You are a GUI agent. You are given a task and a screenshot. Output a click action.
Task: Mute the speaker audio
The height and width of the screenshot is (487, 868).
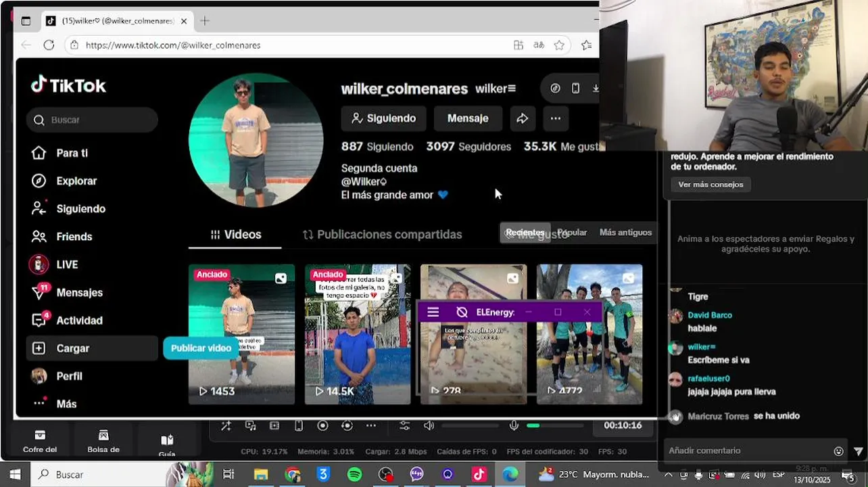[x=429, y=425]
